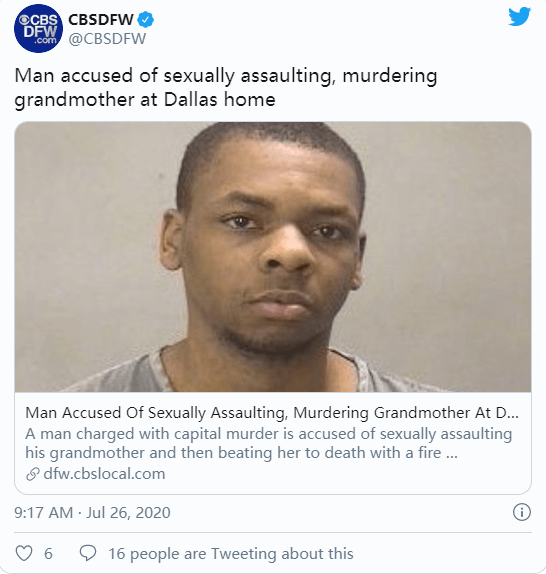Click the Twitter bird logo

point(520,16)
